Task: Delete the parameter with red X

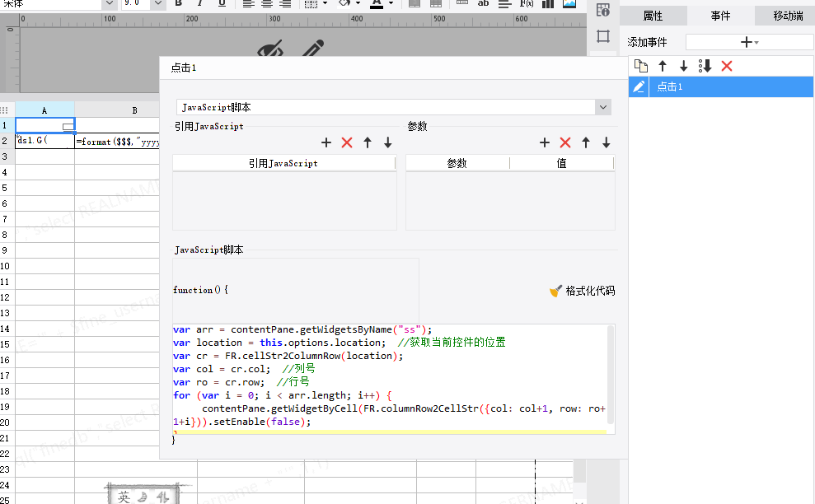Action: click(565, 142)
